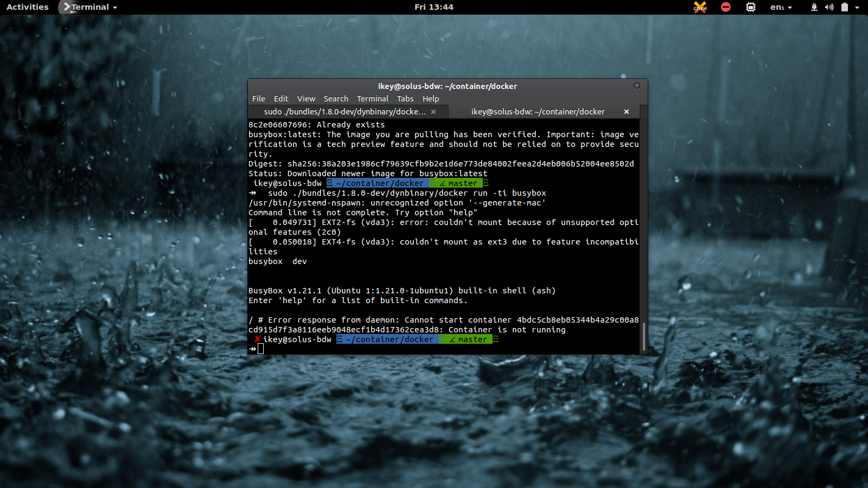Click the BusyBox v1.21.1 banner line
This screenshot has width=868, height=488.
click(x=402, y=291)
